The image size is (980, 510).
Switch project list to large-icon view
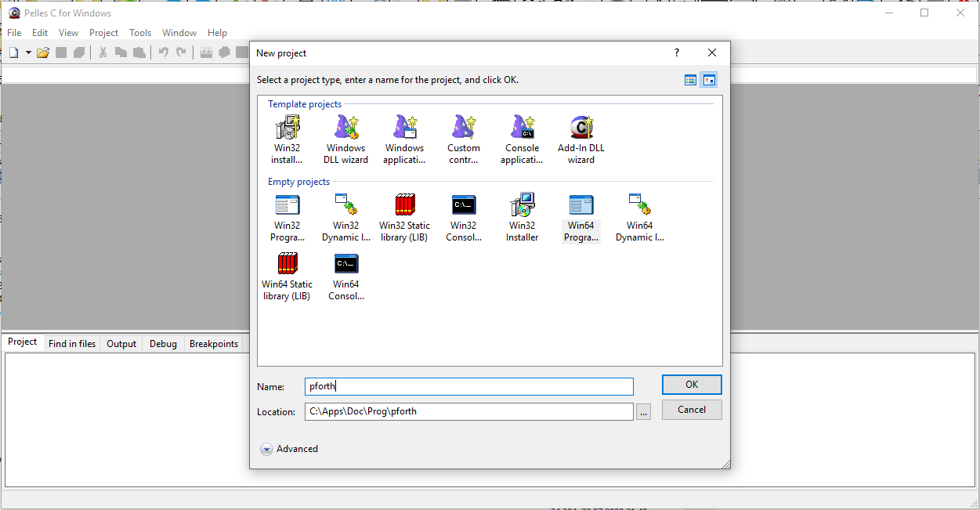(708, 80)
